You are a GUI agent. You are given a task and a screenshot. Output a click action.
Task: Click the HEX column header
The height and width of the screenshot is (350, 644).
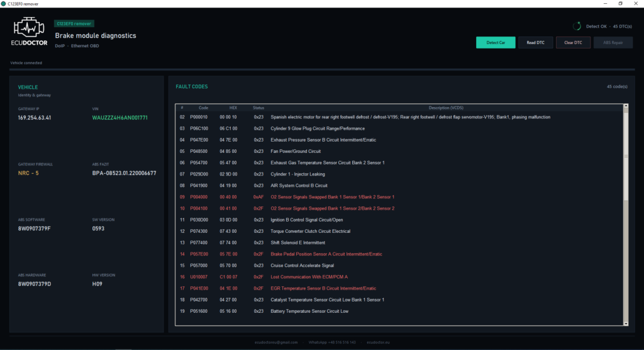233,108
